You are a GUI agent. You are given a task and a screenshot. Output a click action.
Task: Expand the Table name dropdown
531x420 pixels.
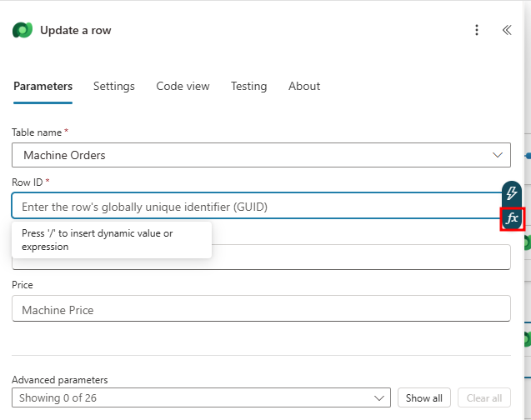pyautogui.click(x=499, y=155)
